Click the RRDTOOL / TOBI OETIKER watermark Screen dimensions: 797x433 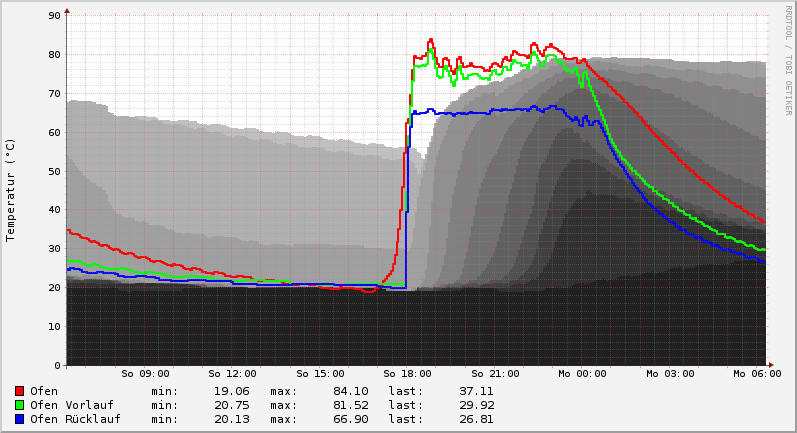(788, 60)
